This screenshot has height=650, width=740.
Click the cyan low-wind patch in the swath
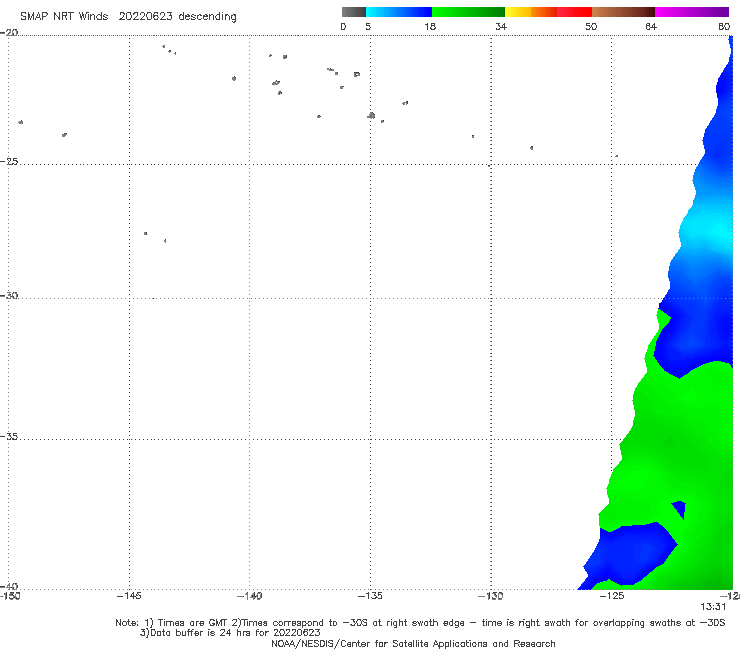coord(708,232)
